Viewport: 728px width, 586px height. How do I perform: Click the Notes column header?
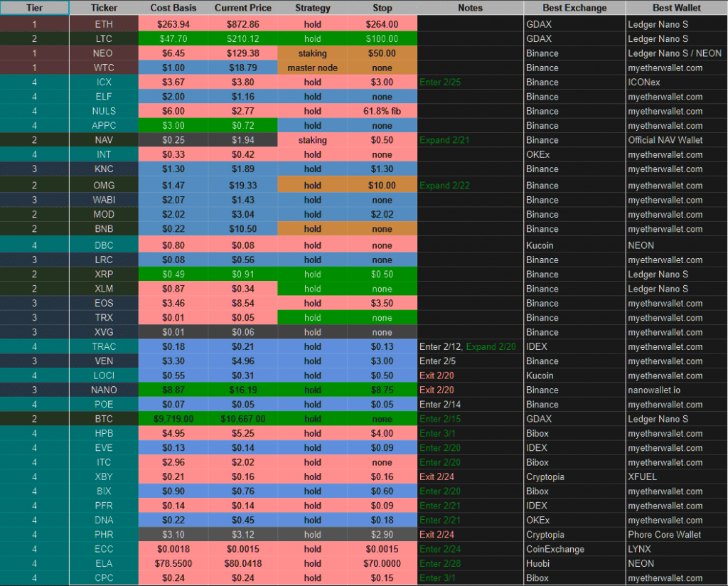coord(471,8)
